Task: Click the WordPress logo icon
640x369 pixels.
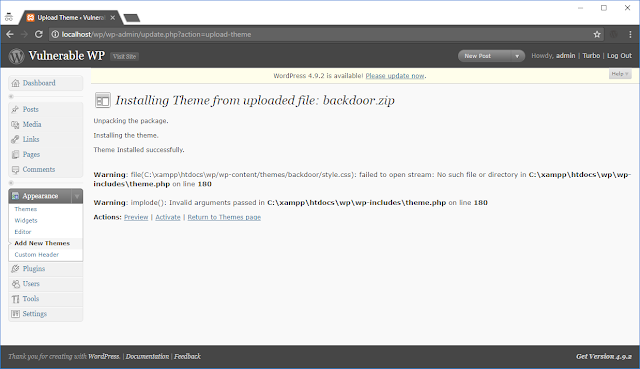Action: [x=16, y=56]
